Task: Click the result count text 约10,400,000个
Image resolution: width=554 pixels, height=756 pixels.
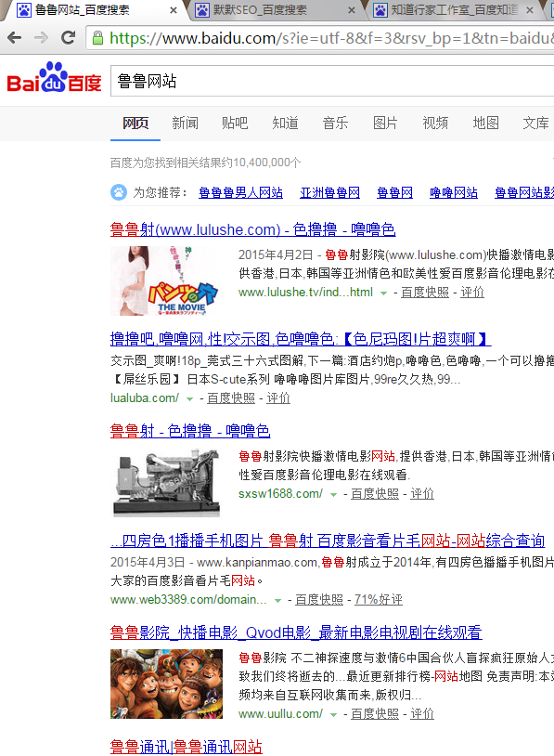Action: coord(260,163)
